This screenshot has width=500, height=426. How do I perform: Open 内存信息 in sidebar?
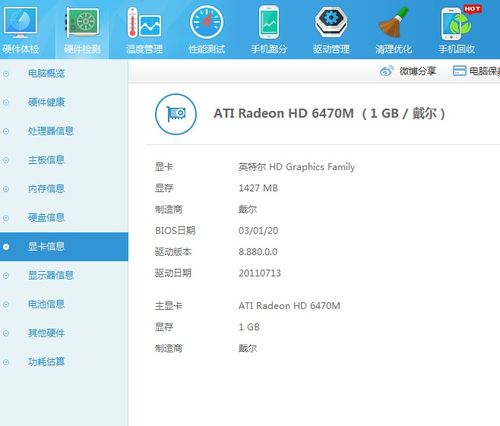tap(46, 189)
